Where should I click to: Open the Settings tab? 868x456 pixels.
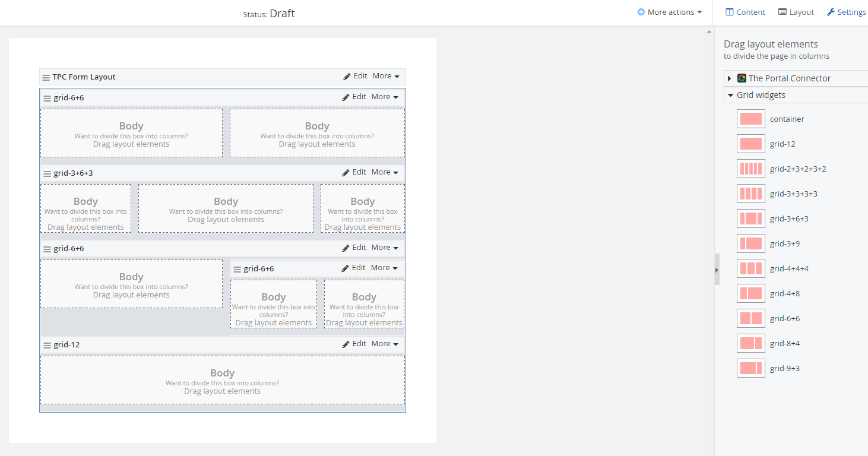coord(847,12)
